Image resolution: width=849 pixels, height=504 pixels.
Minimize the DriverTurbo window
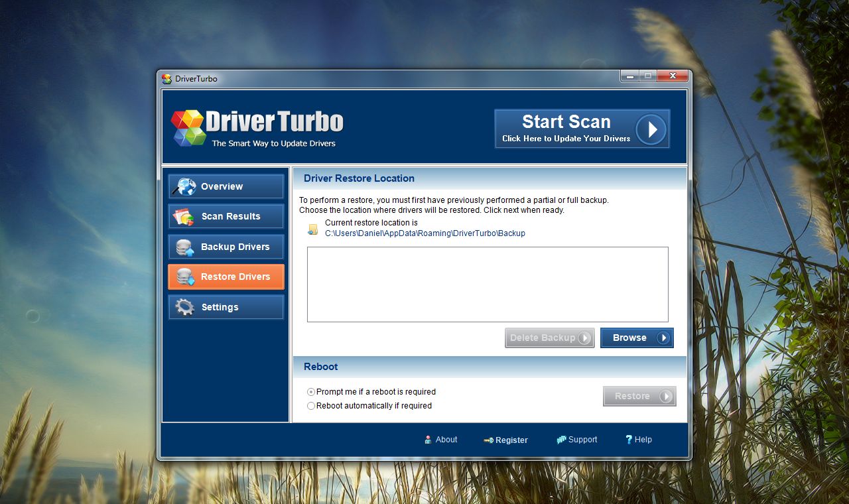coord(629,76)
